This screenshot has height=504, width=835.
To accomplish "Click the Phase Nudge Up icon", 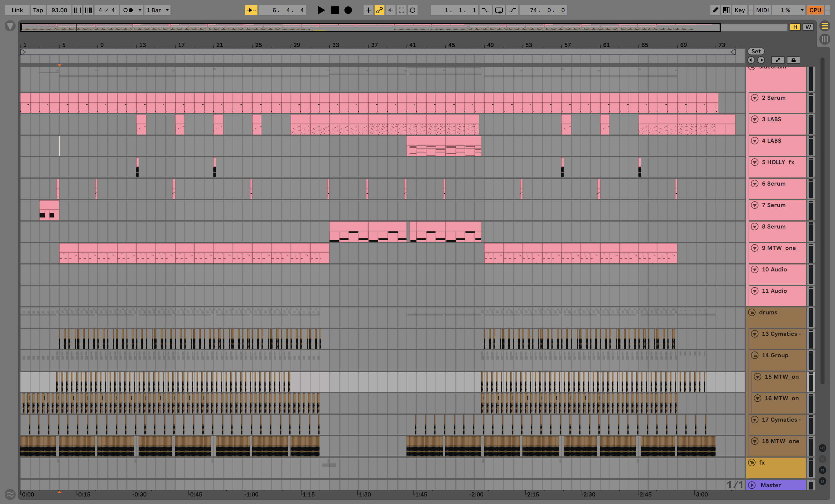I will 88,10.
